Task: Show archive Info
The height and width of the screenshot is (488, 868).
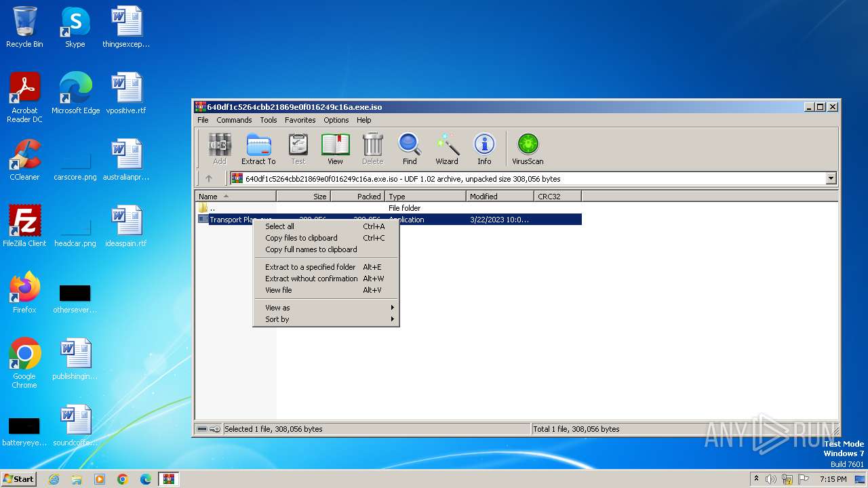Action: 484,149
